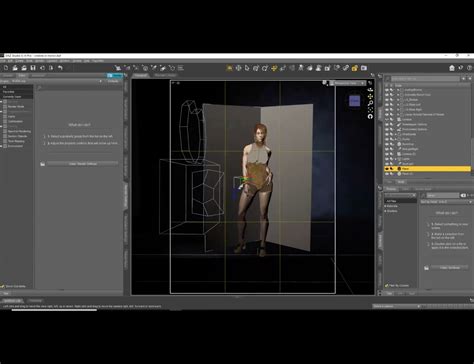474x364 pixels.
Task: Click the four-arrow pan control in the viewport
Action: [x=370, y=97]
